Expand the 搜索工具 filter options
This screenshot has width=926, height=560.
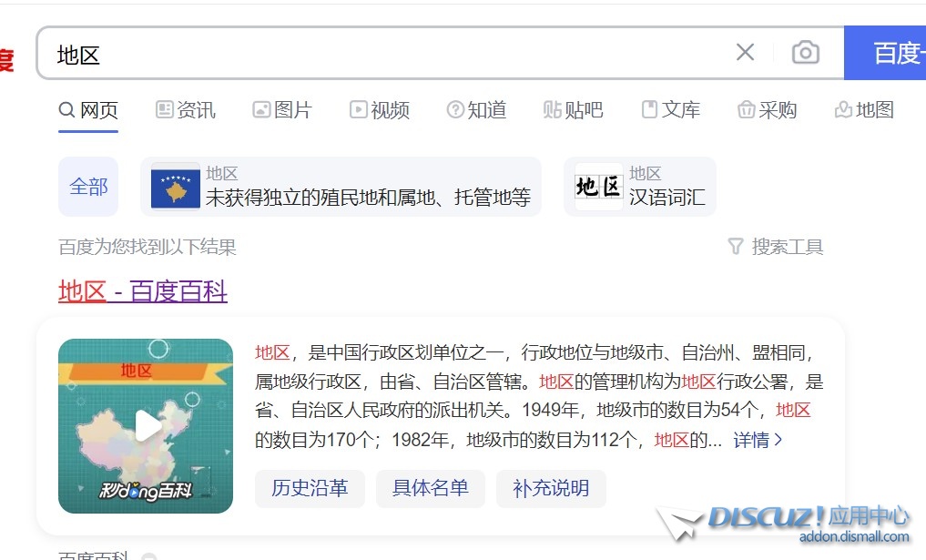pos(776,247)
